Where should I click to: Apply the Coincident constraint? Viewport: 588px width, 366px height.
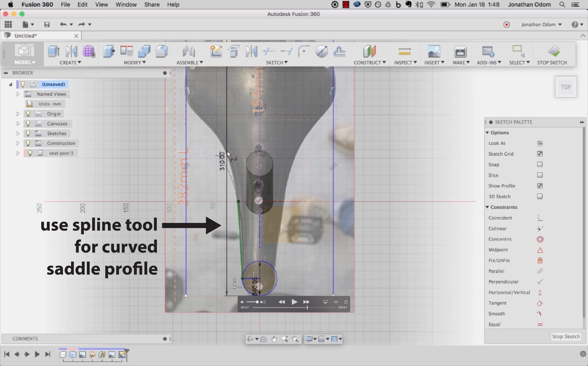coord(540,218)
